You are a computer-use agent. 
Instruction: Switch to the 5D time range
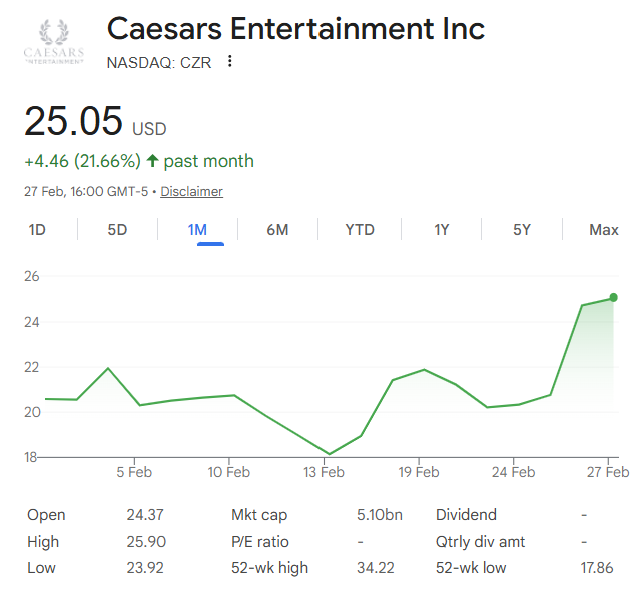[117, 230]
